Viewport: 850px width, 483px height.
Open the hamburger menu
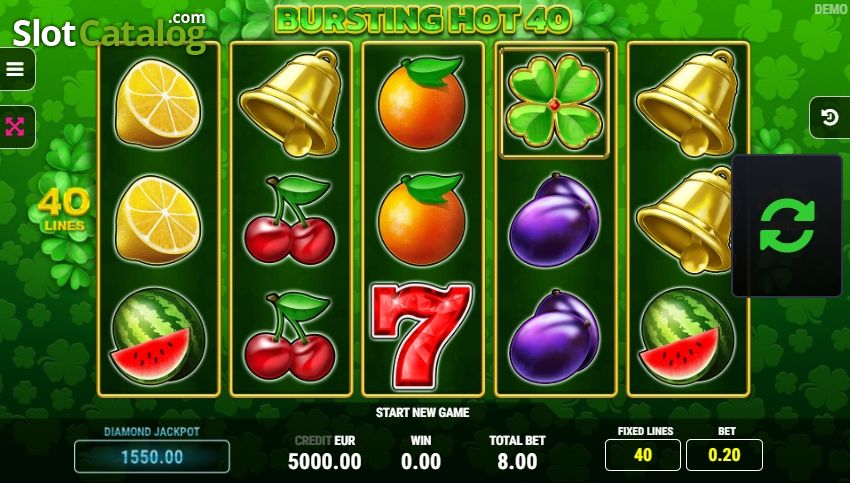pos(16,69)
